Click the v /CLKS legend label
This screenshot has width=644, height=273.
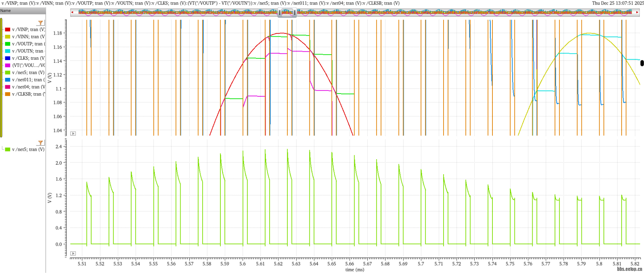click(28, 58)
